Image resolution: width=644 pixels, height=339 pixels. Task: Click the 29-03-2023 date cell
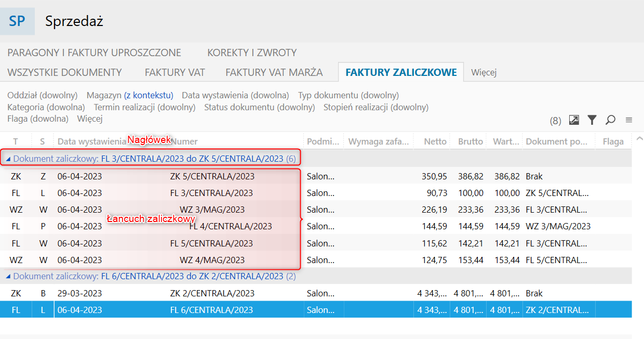click(x=79, y=293)
